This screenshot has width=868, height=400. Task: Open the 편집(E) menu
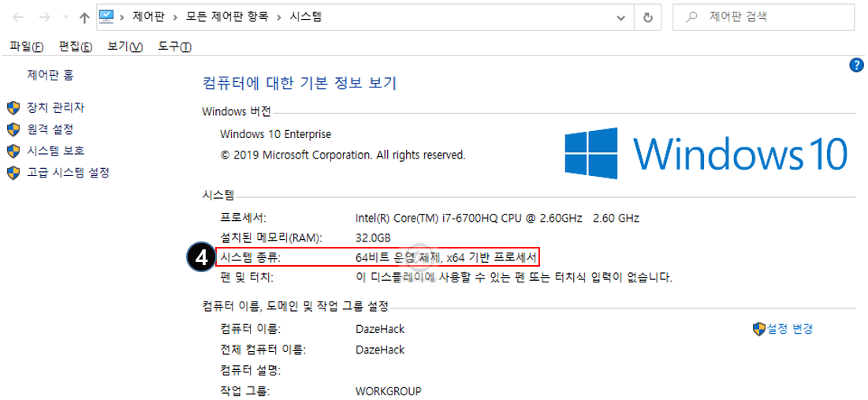(x=75, y=47)
